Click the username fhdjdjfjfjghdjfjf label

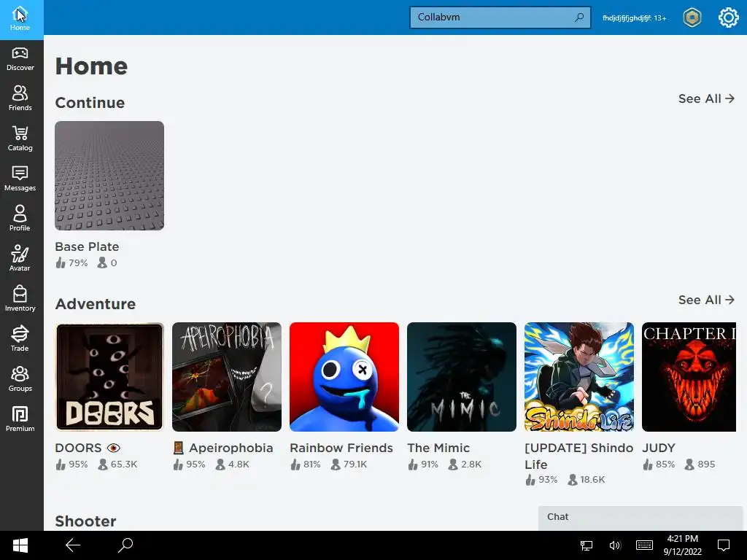tap(634, 18)
